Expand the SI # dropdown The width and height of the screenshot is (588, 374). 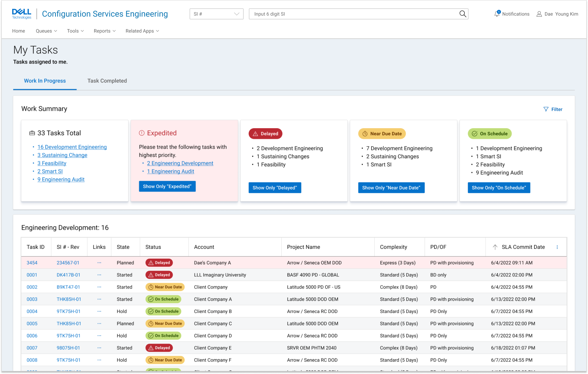[216, 14]
